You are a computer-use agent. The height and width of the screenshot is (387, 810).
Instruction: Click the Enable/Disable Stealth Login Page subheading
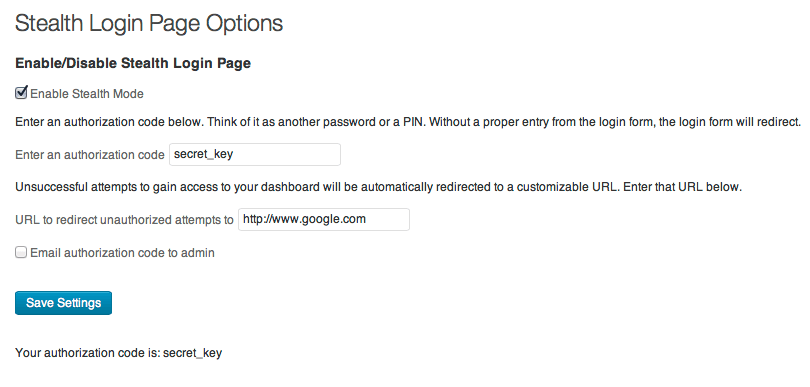click(133, 64)
